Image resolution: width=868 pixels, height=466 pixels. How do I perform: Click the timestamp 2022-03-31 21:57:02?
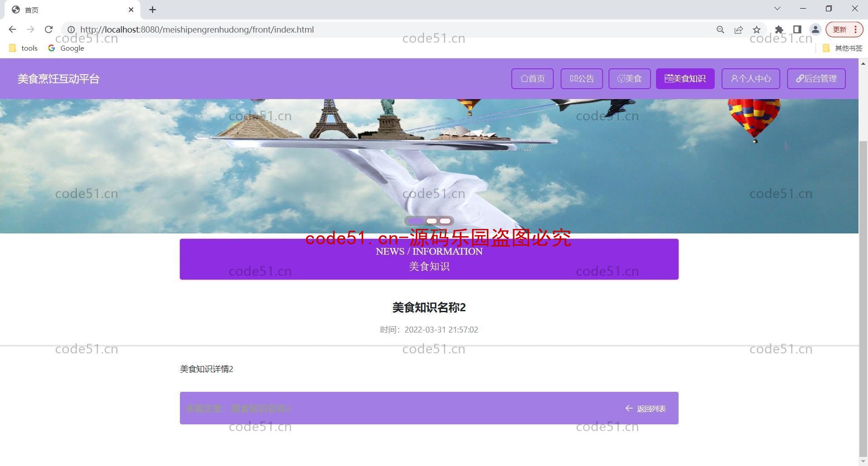[441, 330]
